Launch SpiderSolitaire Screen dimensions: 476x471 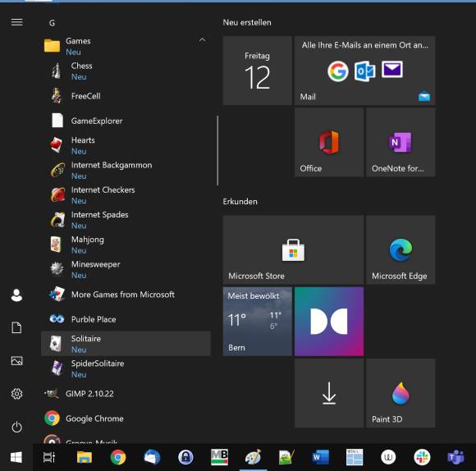[x=126, y=368]
